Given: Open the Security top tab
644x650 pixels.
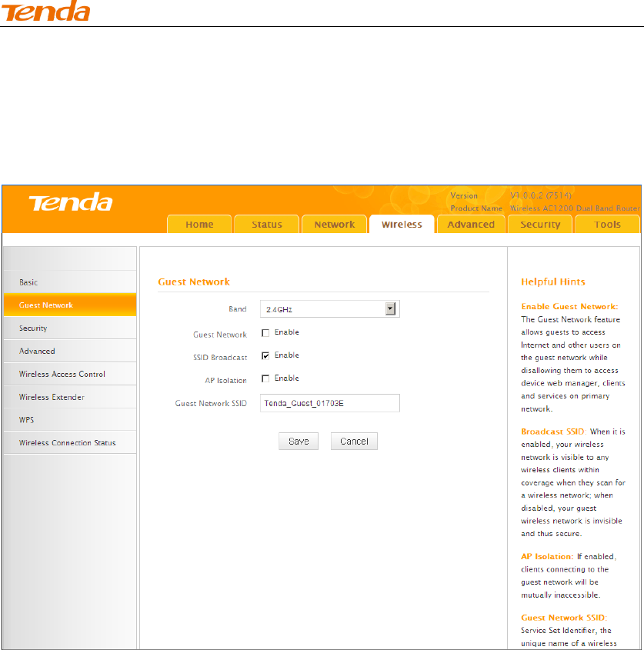Looking at the screenshot, I should click(540, 225).
